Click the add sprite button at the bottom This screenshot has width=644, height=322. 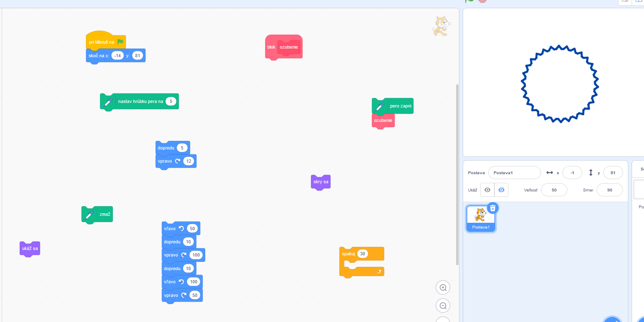(x=613, y=319)
